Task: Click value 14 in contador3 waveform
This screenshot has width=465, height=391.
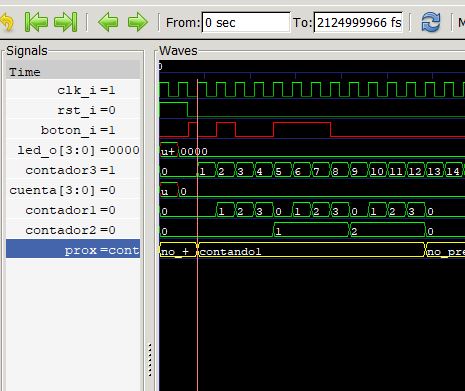Action: click(453, 171)
